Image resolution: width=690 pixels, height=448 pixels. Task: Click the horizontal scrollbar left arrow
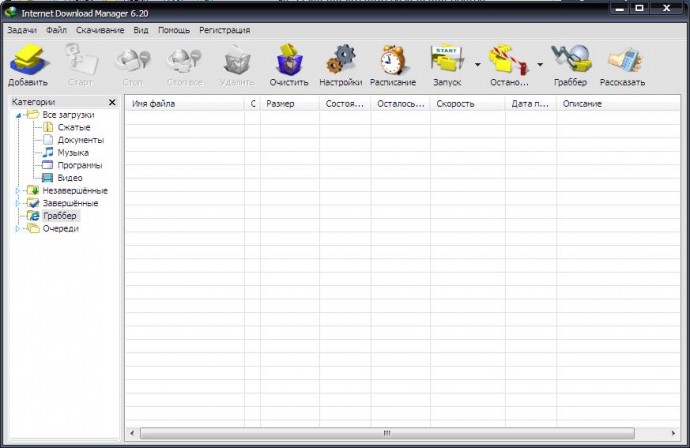click(x=132, y=433)
